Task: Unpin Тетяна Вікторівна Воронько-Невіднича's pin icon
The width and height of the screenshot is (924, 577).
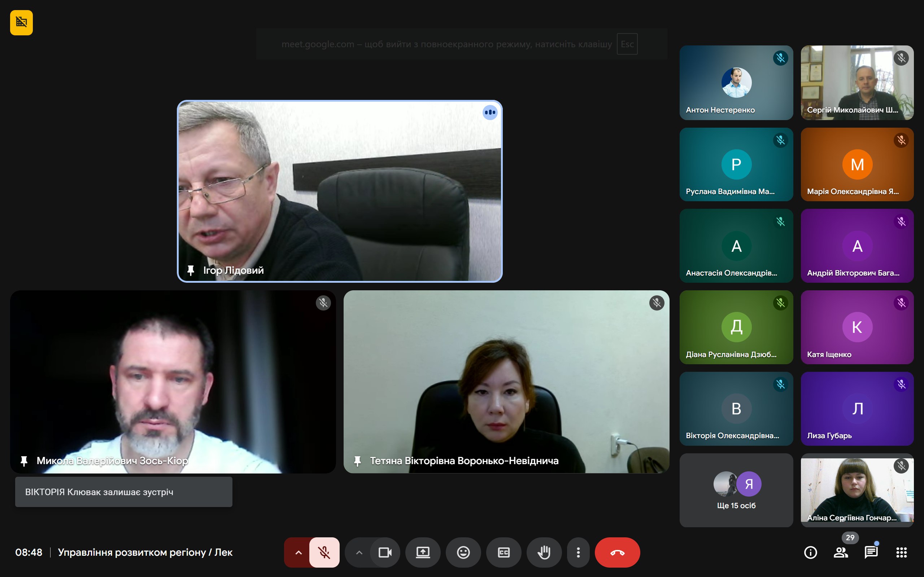Action: point(357,461)
